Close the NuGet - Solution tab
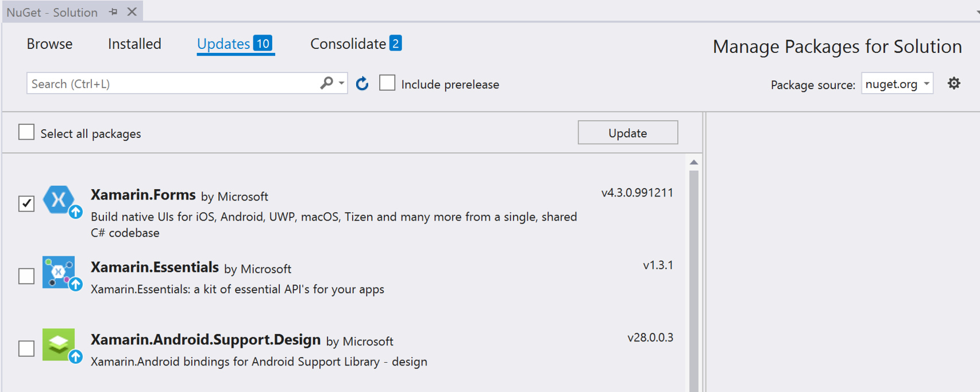Viewport: 980px width, 392px height. pos(132,11)
